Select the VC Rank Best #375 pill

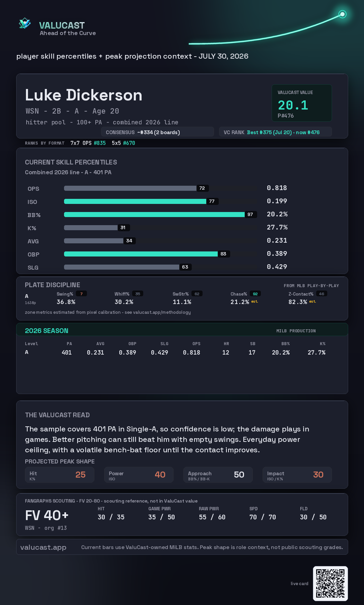point(275,132)
